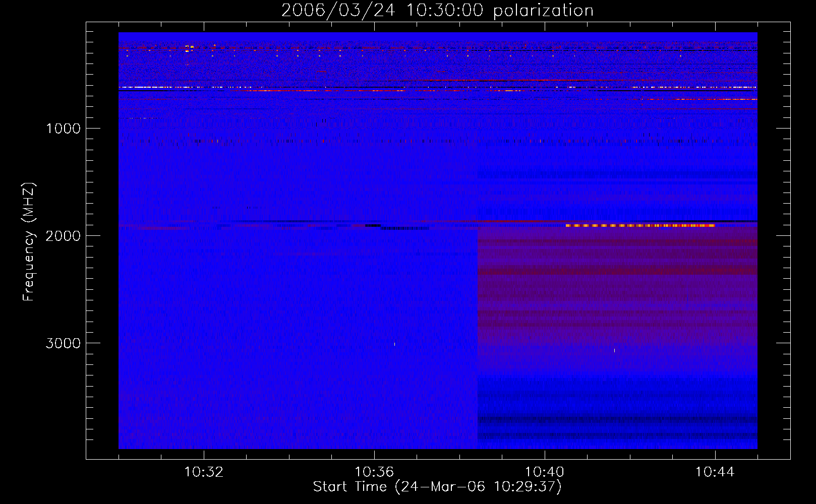Click the 1000 frequency tick label
816x504 pixels.
63,129
